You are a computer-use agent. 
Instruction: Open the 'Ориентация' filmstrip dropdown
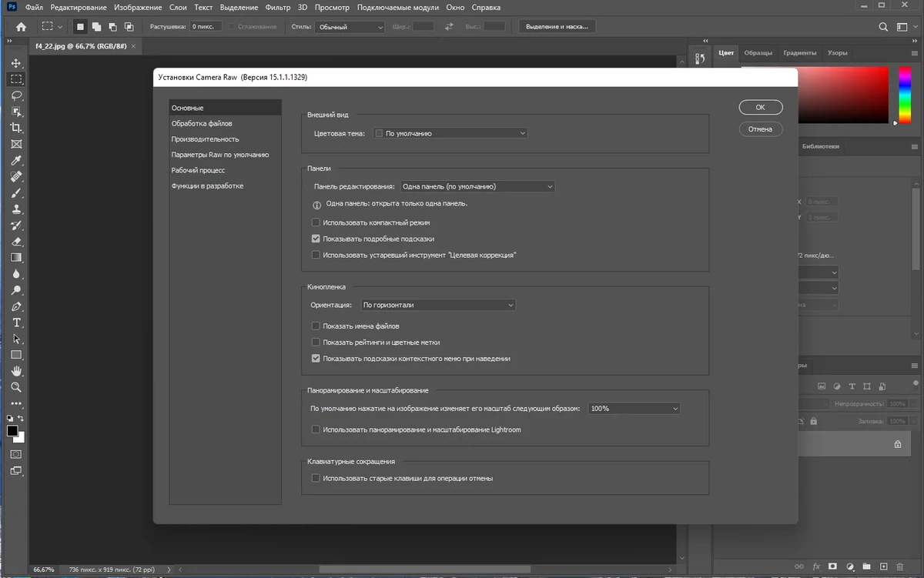point(438,305)
